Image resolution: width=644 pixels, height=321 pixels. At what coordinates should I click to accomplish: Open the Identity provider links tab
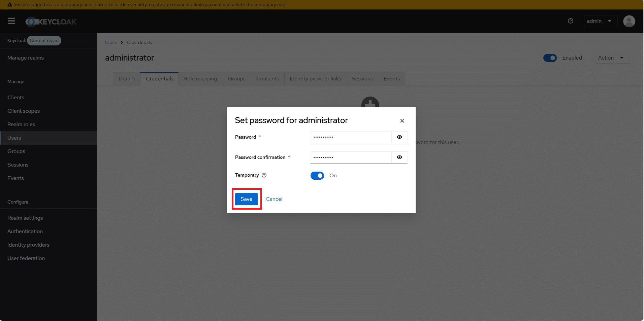coord(315,79)
